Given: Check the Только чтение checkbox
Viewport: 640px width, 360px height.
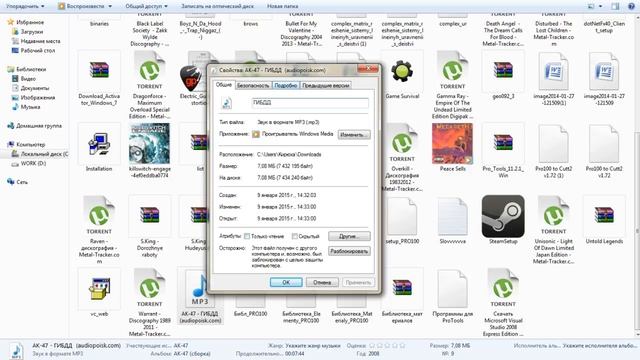Looking at the screenshot, I should pyautogui.click(x=247, y=236).
